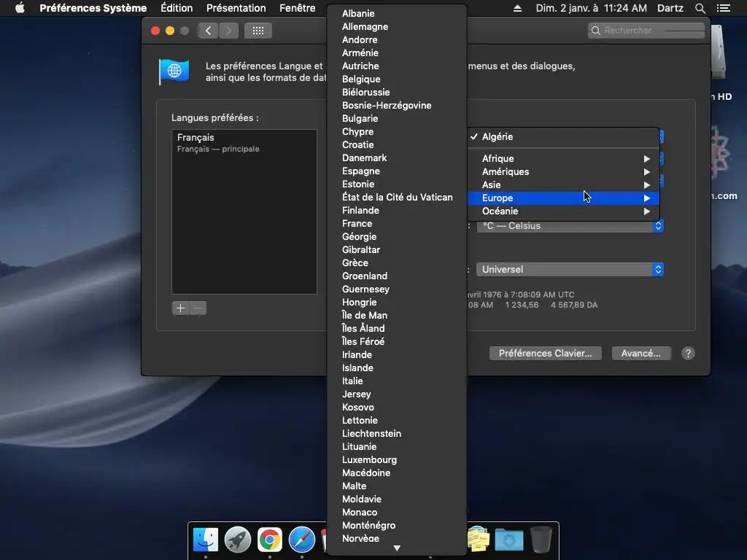Choose Bosnie-Herzégovine in the country list
Viewport: 747px width, 560px height.
(396, 106)
